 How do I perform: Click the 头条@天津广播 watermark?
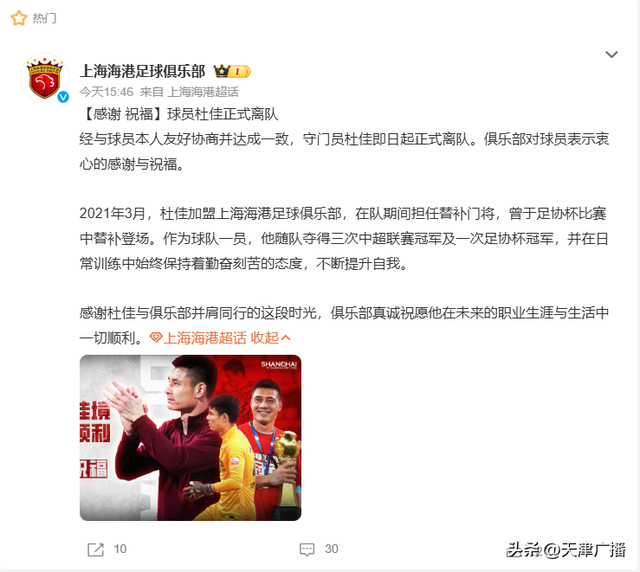tap(566, 550)
